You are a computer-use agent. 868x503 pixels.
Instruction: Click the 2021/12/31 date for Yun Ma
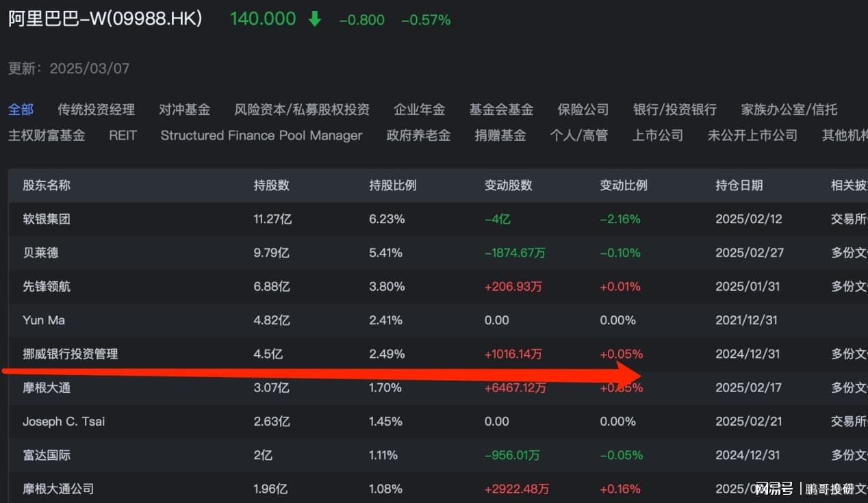click(x=746, y=320)
